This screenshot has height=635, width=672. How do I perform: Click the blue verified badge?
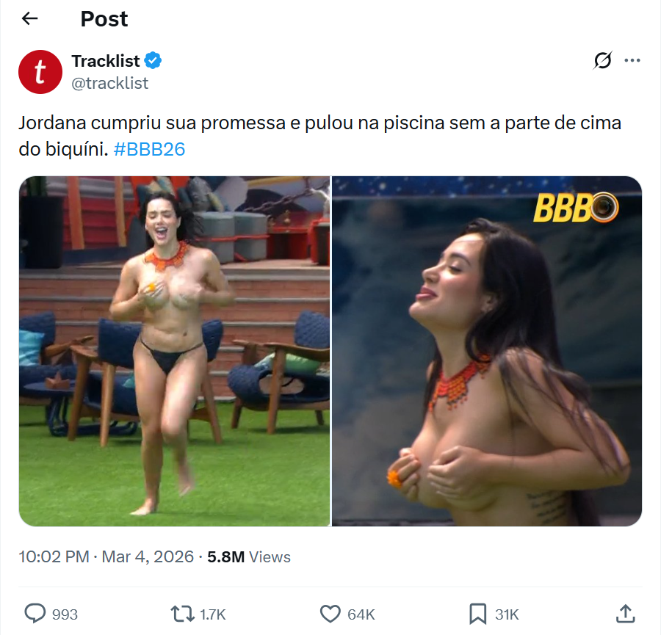(x=153, y=60)
